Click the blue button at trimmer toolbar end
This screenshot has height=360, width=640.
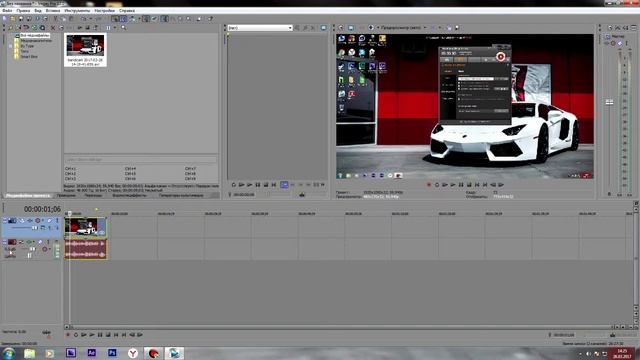coord(323,28)
